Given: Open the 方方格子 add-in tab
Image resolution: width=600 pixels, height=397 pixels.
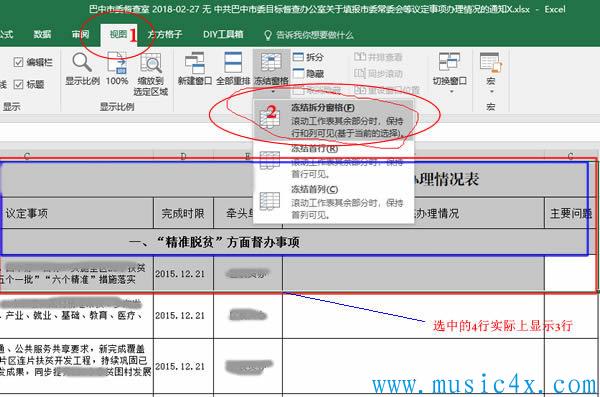Looking at the screenshot, I should (x=165, y=34).
